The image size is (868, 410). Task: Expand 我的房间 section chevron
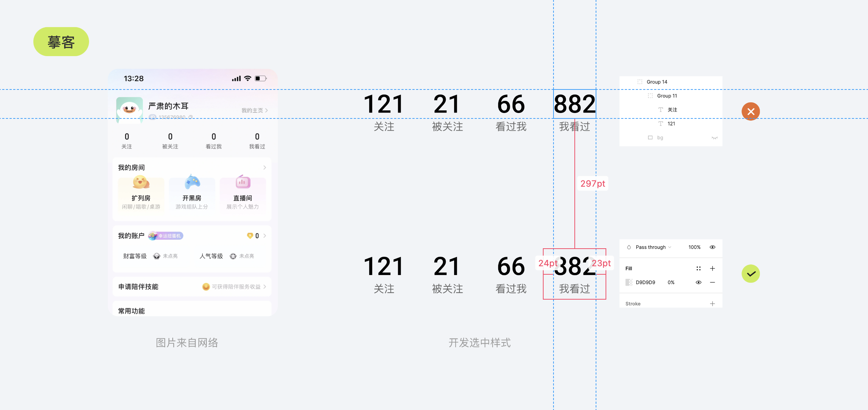coord(265,168)
